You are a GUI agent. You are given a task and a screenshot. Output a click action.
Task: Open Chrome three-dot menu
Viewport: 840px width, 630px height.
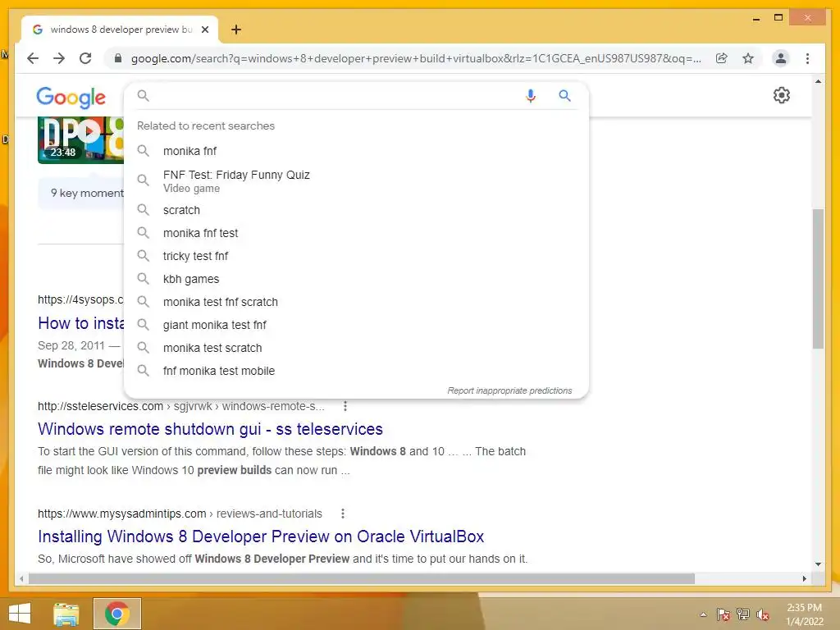click(807, 58)
